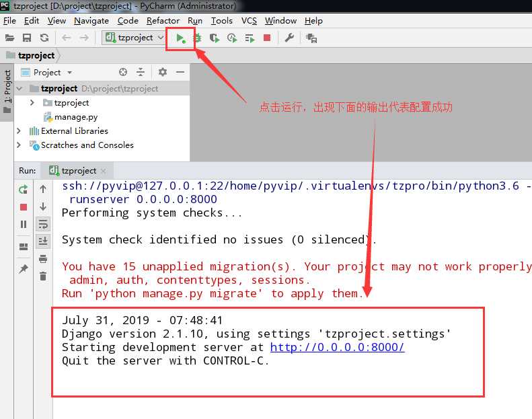This screenshot has width=532, height=419.
Task: Open the Run menu
Action: tap(195, 21)
